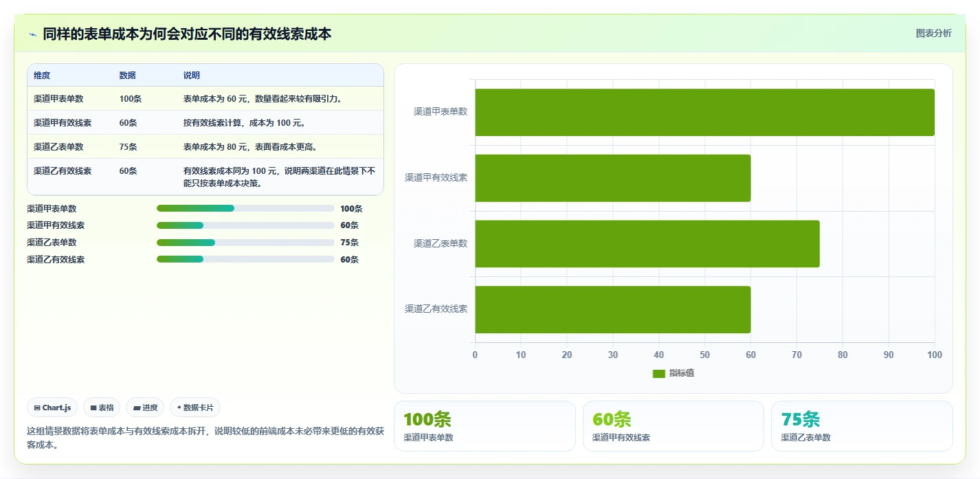Click the 渠道乙表单数 table row label
Screen dimensions: 980x479
58,147
